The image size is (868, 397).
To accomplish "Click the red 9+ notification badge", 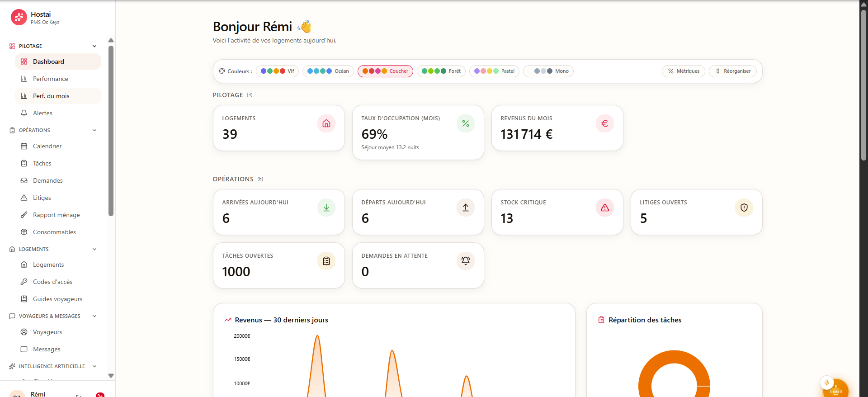I will [100, 395].
